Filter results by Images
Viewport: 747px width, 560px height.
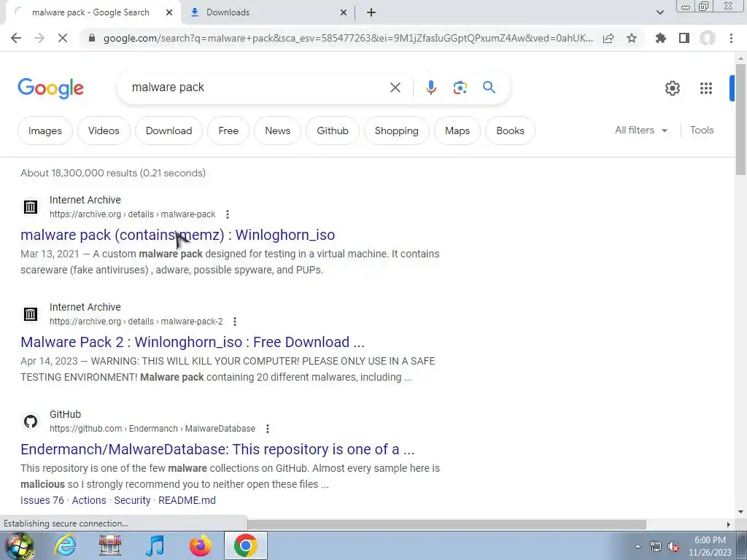pyautogui.click(x=44, y=131)
